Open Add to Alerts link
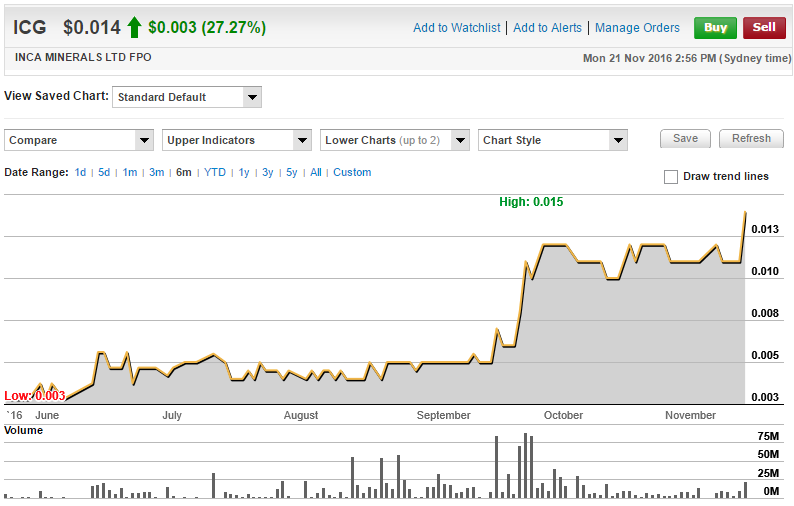 click(549, 28)
